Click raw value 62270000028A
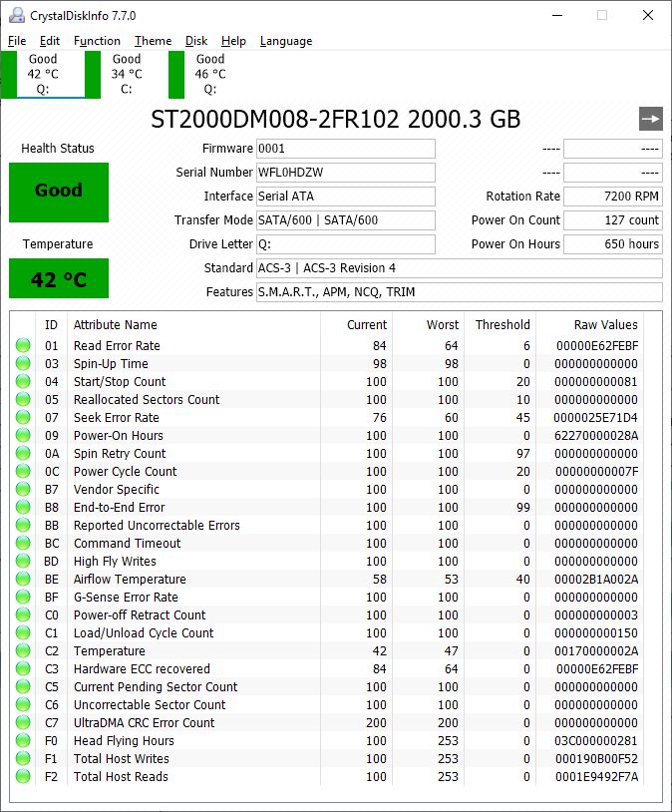672x812 pixels. pos(596,436)
